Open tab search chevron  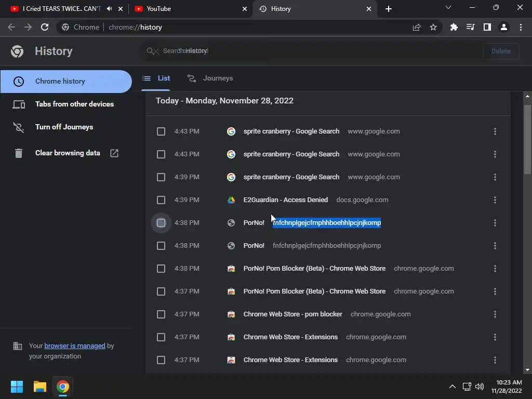(x=448, y=7)
